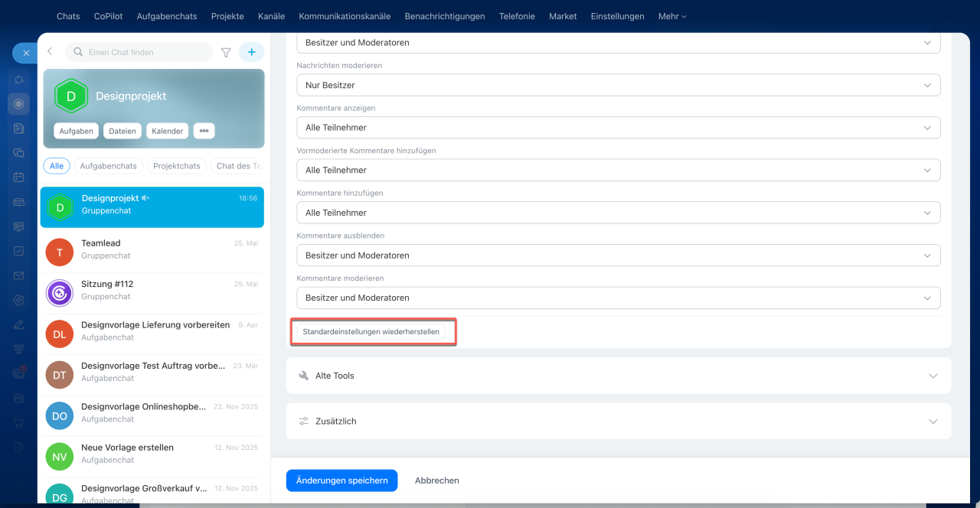Open the Aufgabenchats menu item in top bar
Screen dimensions: 980x508
click(x=167, y=16)
